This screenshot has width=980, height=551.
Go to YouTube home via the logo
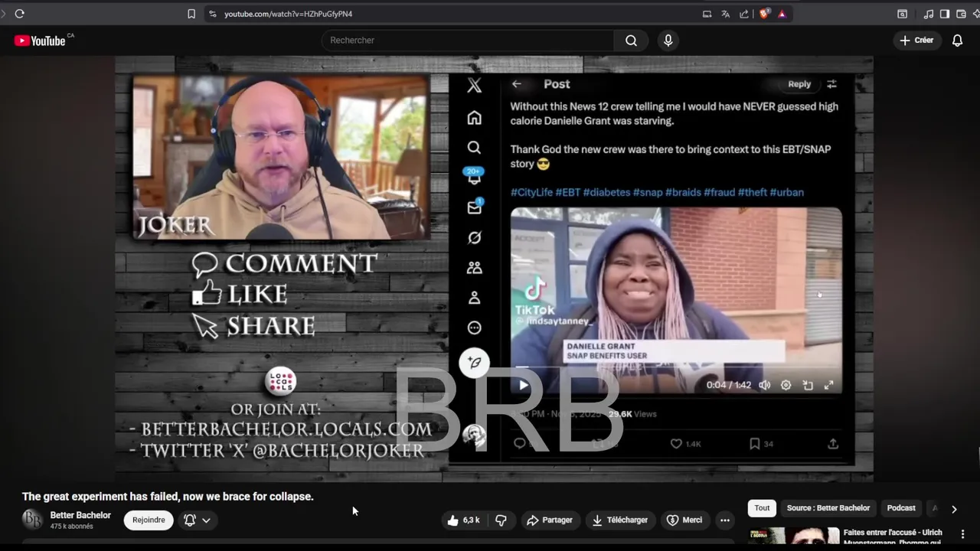click(x=40, y=41)
